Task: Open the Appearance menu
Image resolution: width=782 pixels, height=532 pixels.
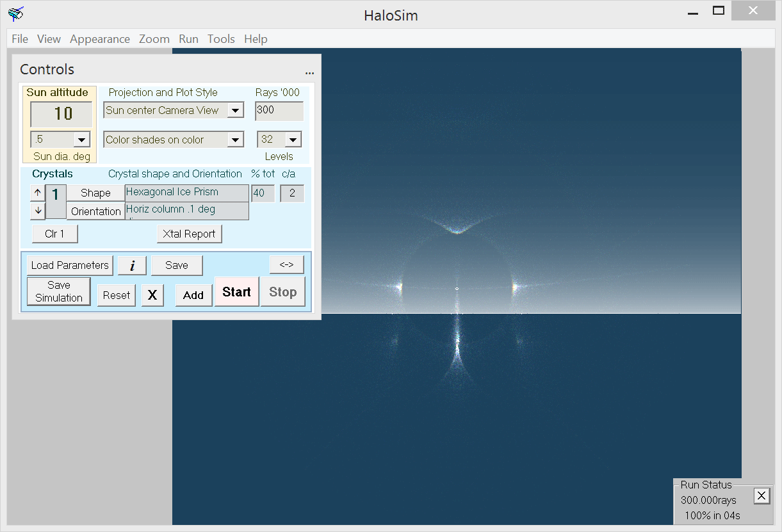Action: tap(100, 39)
